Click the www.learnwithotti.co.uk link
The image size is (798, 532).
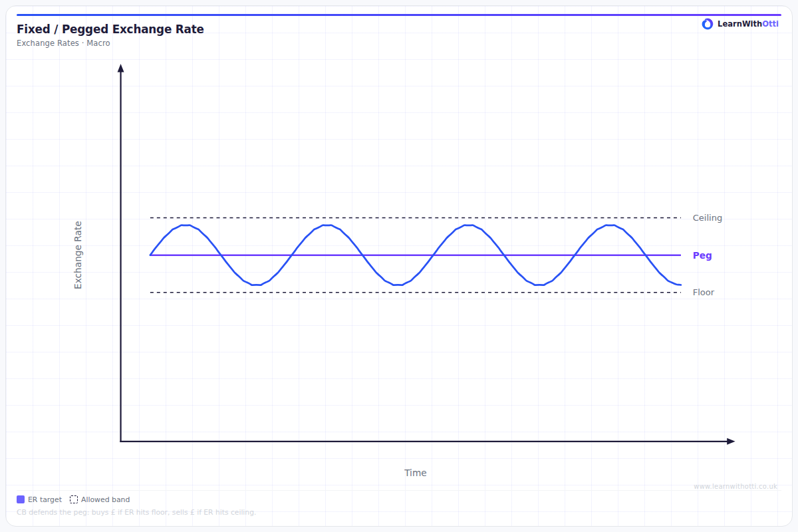click(x=735, y=487)
